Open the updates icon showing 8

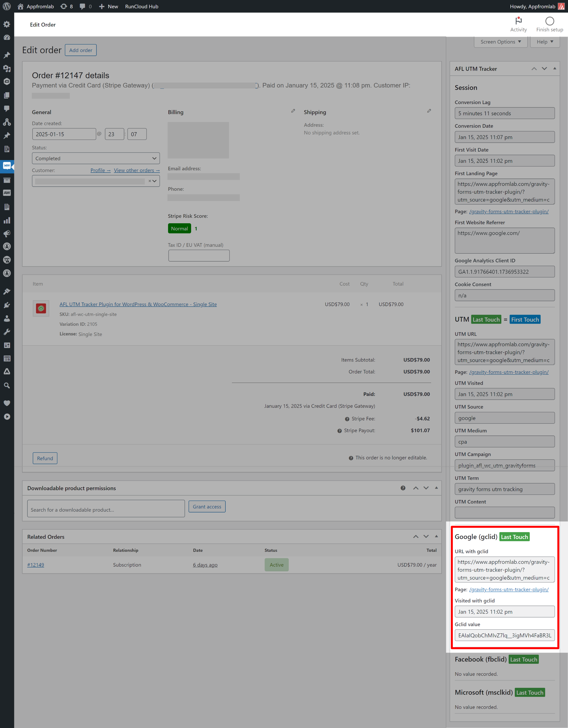point(66,6)
